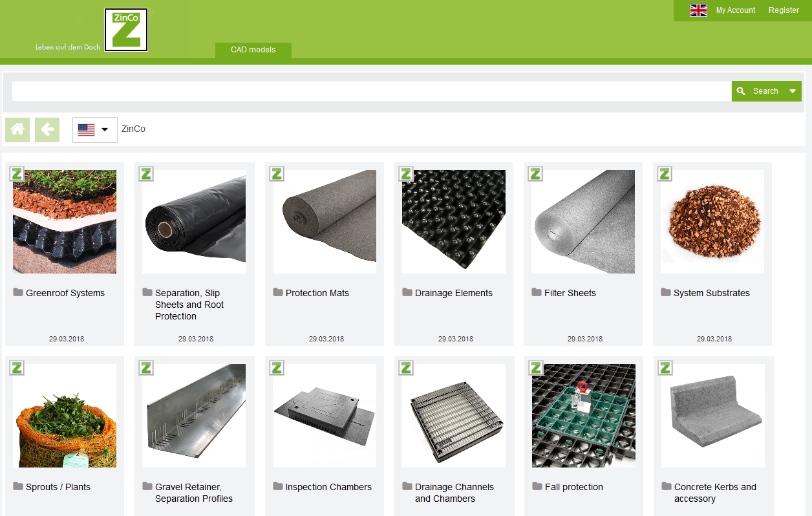Click date 29.03.2018 under Greenroof Systems
Viewport: 812px width, 516px height.
point(67,339)
